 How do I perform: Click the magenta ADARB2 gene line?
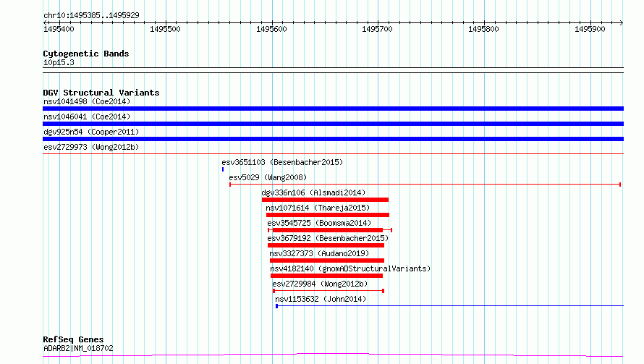point(333,355)
